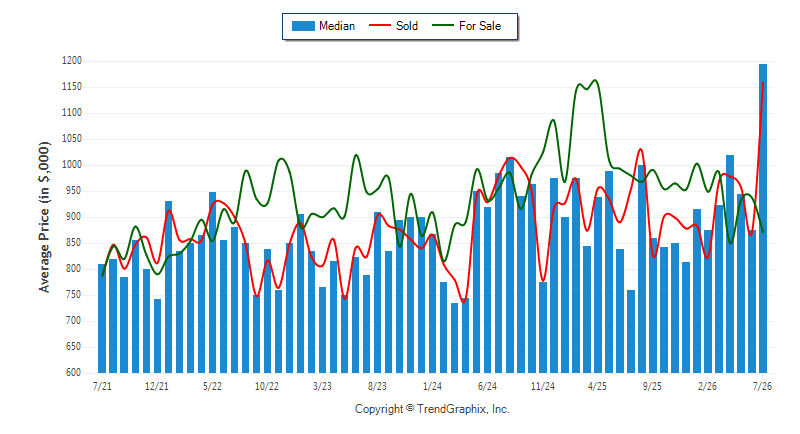The height and width of the screenshot is (434, 800).
Task: Click the 2/26 x-axis label
Action: pyautogui.click(x=707, y=386)
